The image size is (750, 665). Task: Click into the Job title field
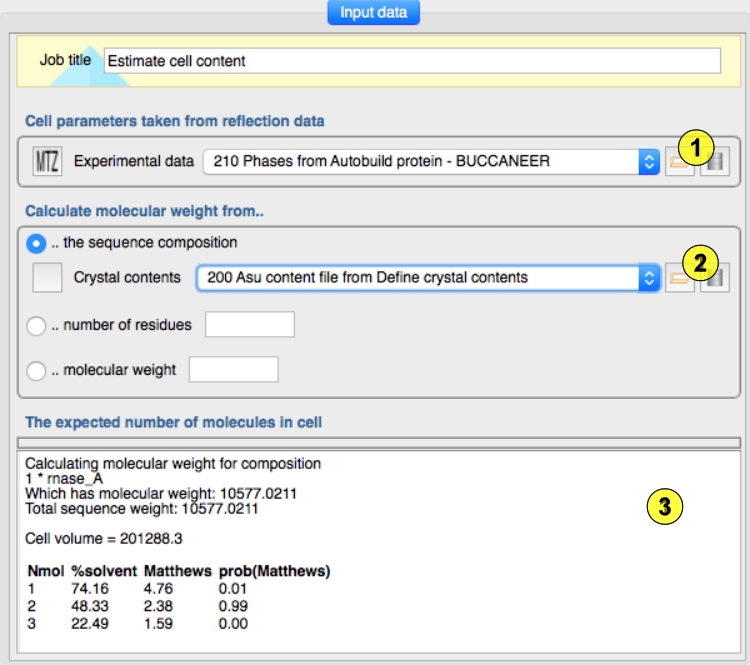coord(411,61)
